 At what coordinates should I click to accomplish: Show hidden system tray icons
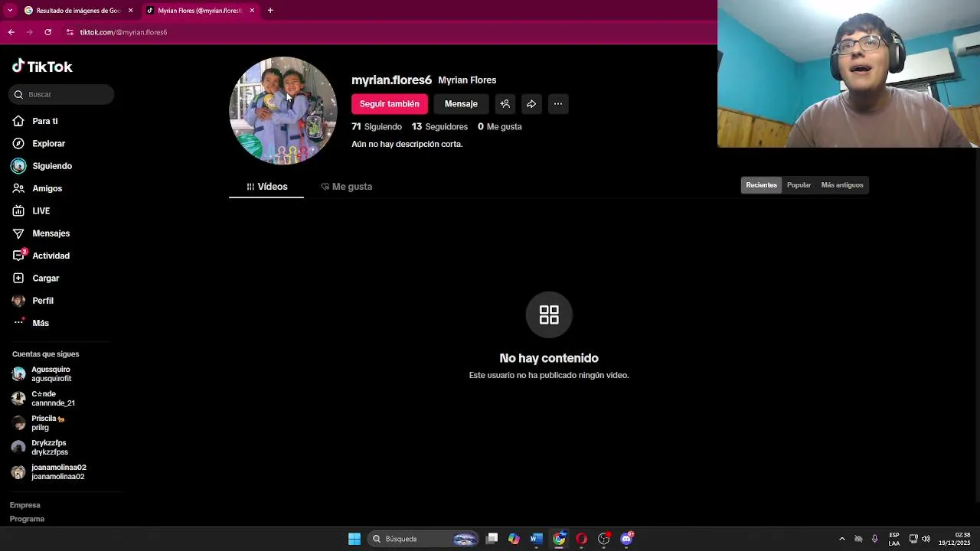841,539
